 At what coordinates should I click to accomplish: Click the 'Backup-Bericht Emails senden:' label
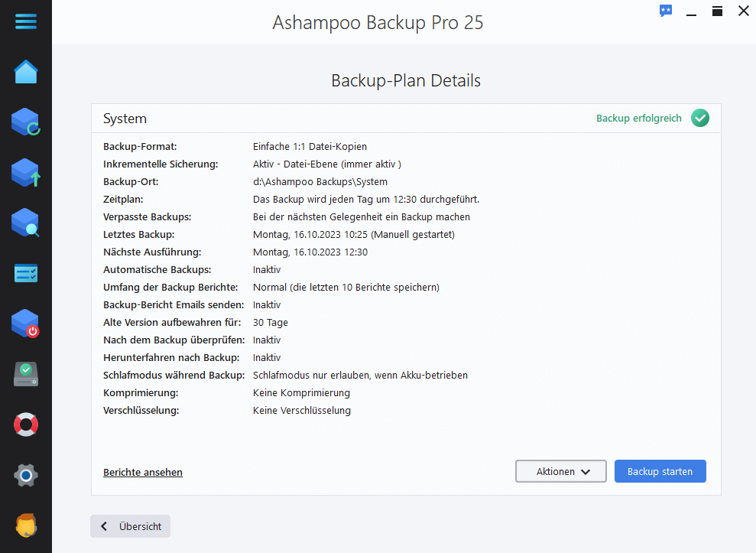pos(174,305)
